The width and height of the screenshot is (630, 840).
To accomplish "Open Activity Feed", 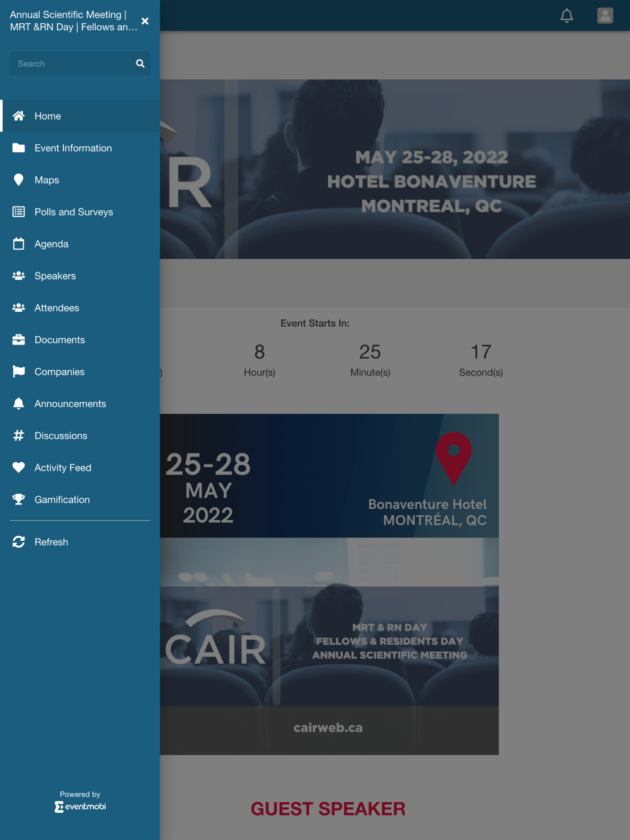I will 80,467.
